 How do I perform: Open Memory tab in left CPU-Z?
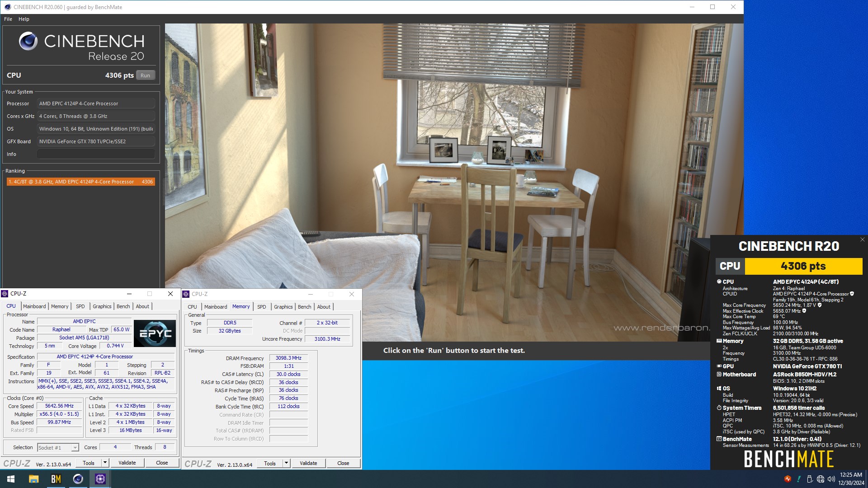60,306
